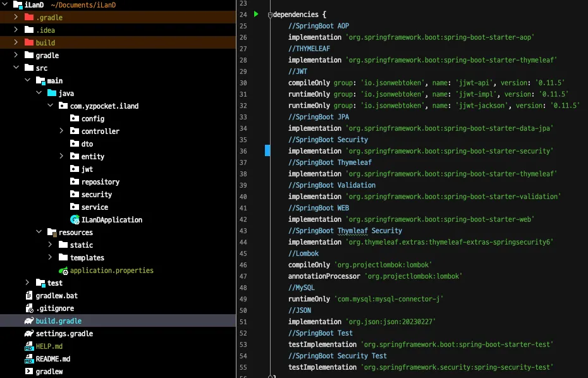Expand the templates folder

50,258
